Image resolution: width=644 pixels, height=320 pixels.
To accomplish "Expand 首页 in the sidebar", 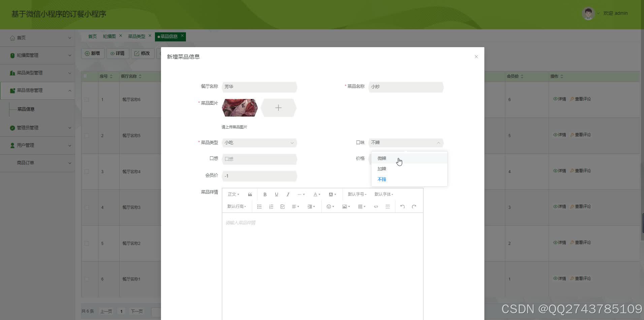I will click(x=37, y=38).
